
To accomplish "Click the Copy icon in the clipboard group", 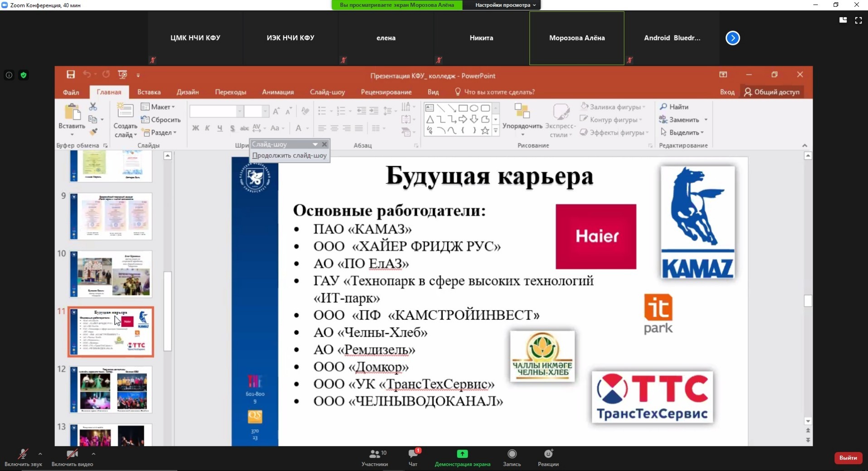I will [x=93, y=119].
